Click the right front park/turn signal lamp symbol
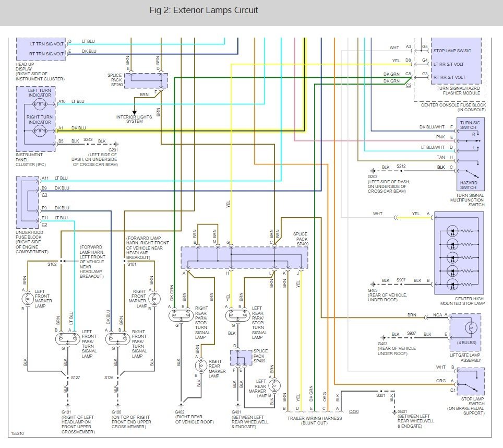Viewport: 503px width, 448px height. 117,338
